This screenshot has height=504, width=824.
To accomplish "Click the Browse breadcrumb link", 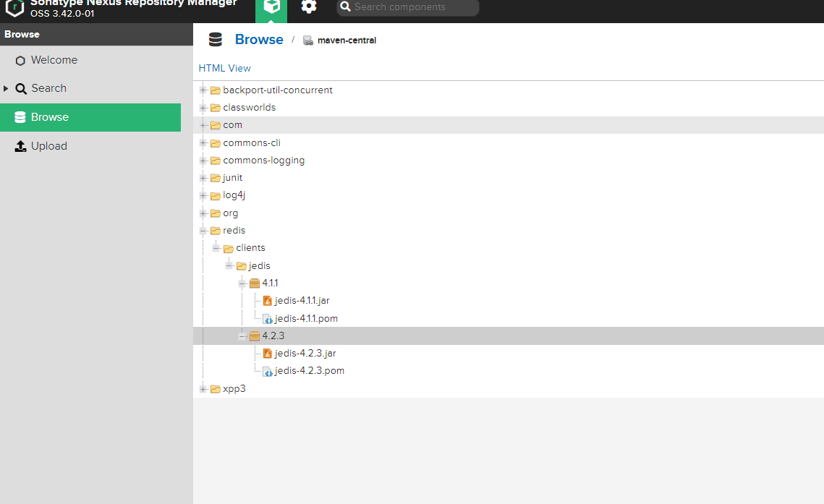I will [x=259, y=39].
